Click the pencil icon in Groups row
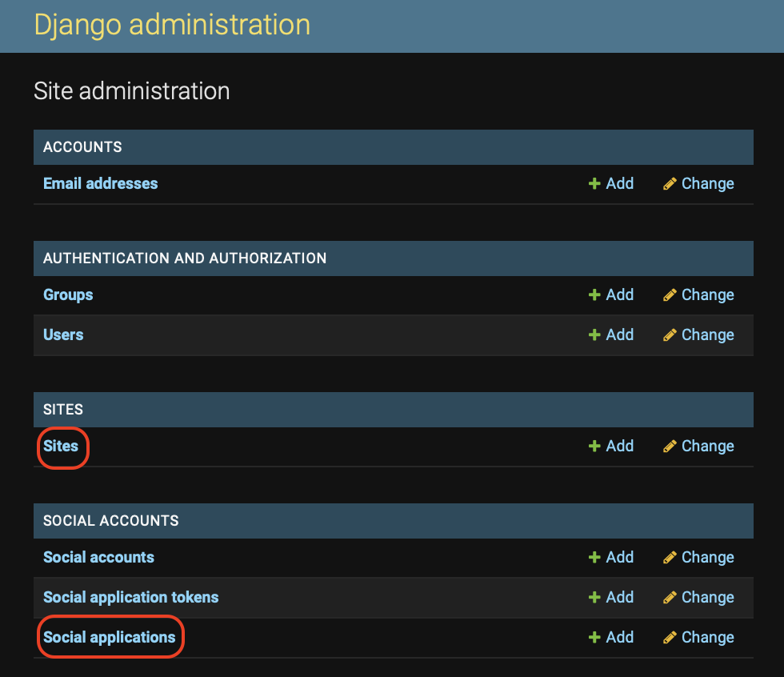Image resolution: width=784 pixels, height=677 pixels. pos(670,294)
